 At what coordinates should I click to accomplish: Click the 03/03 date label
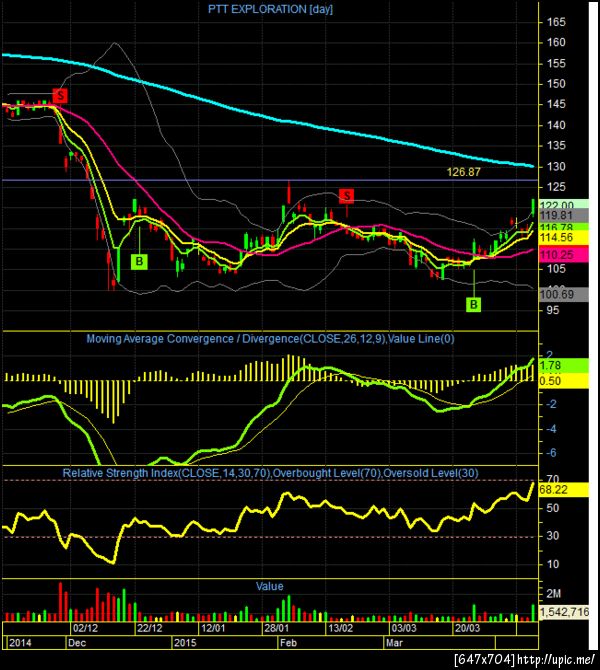pos(404,628)
